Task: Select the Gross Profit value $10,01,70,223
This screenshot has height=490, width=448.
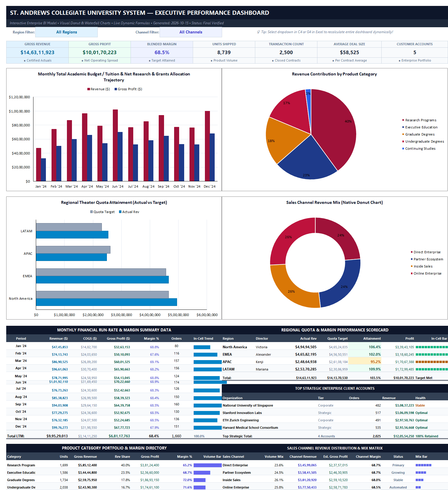Action: pyautogui.click(x=99, y=52)
